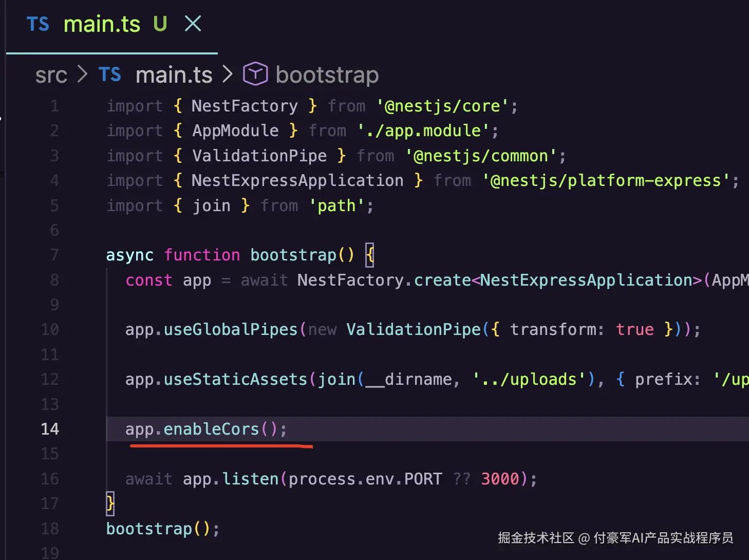
Task: Click the '@nestjs/platform-express' string
Action: 606,181
